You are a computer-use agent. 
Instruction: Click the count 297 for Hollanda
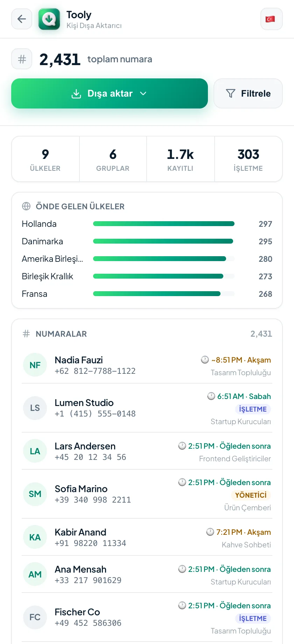[265, 224]
